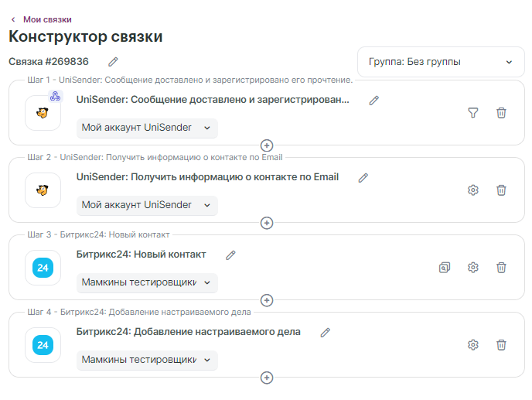Open the Группа: Без группы dropdown

click(441, 62)
